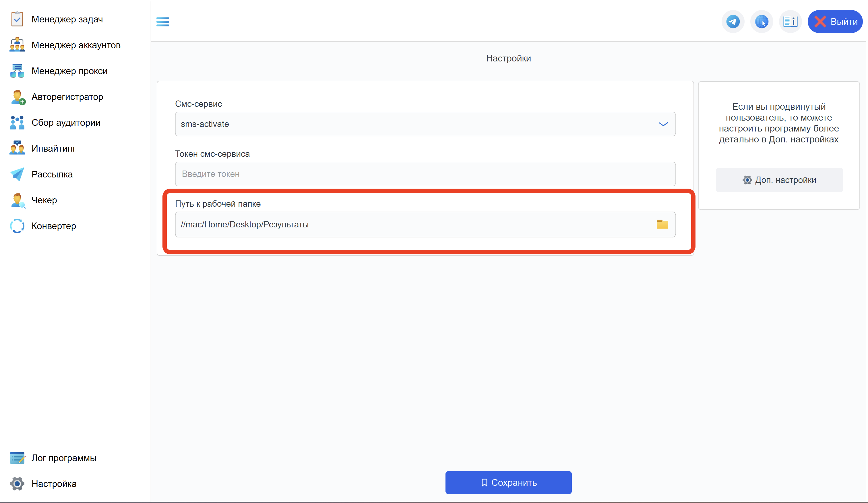868x503 pixels.
Task: Navigate to Инвайтинг
Action: 54,148
